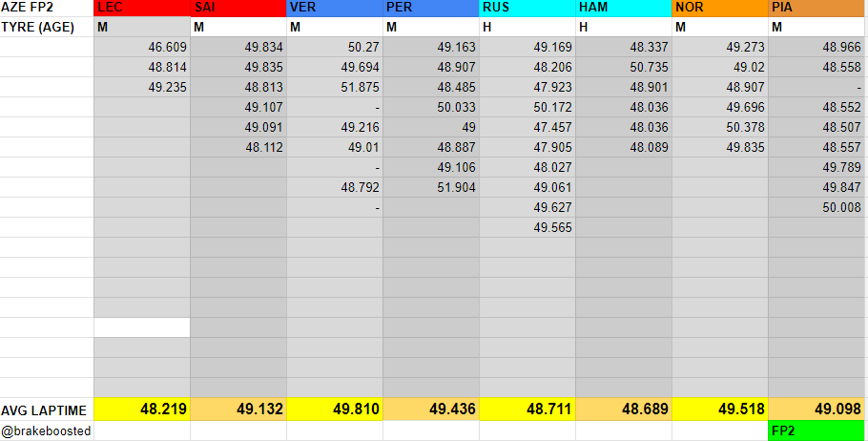The height and width of the screenshot is (441, 868).
Task: Click the 48.206 cell
Action: (x=527, y=67)
